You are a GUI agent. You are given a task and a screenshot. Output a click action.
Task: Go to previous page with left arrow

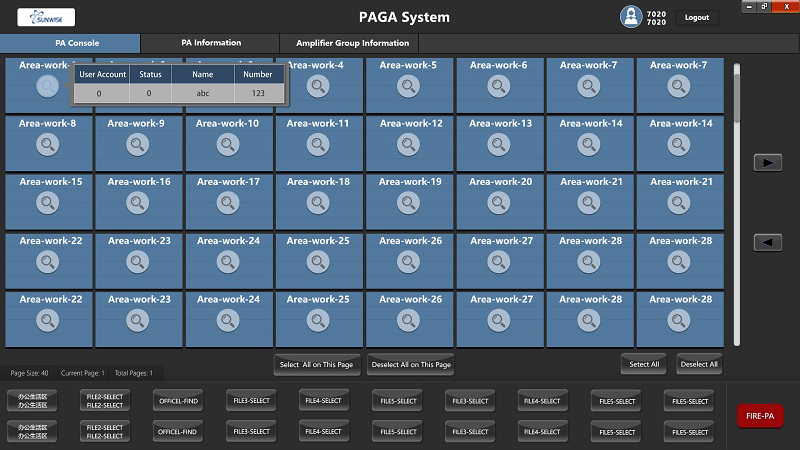click(767, 242)
